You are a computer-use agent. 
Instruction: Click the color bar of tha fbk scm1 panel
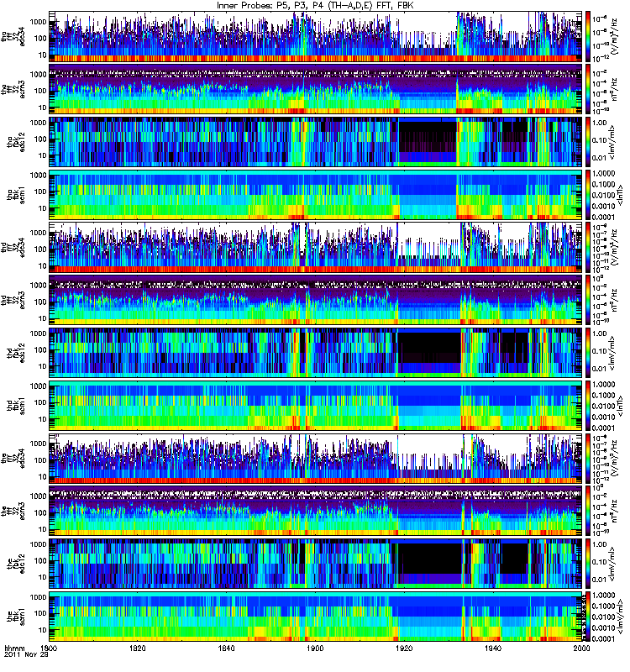click(588, 195)
